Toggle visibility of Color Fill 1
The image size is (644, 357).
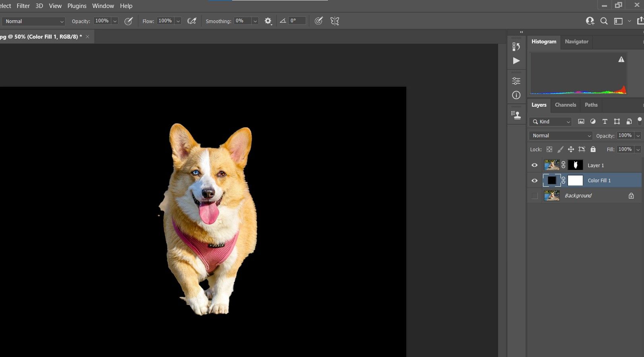535,181
